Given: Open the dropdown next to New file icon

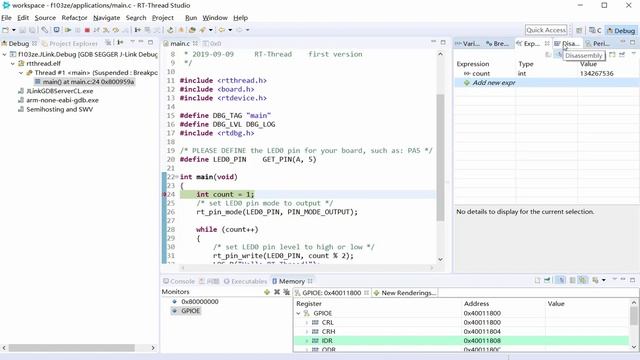Looking at the screenshot, I should 13,30.
